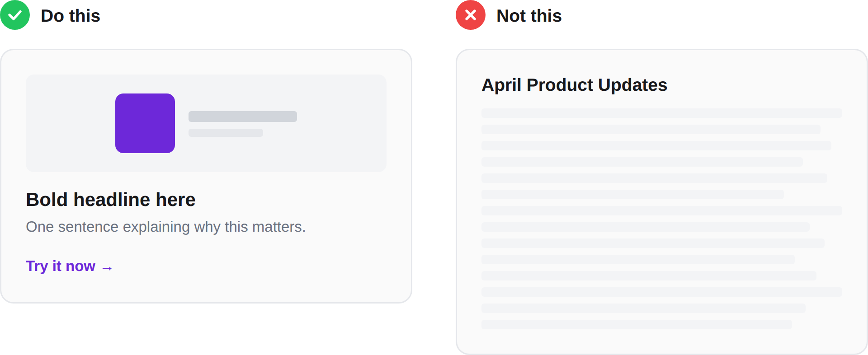The width and height of the screenshot is (868, 355).
Task: Click the shorter gray bar beside purple square
Action: tap(226, 133)
